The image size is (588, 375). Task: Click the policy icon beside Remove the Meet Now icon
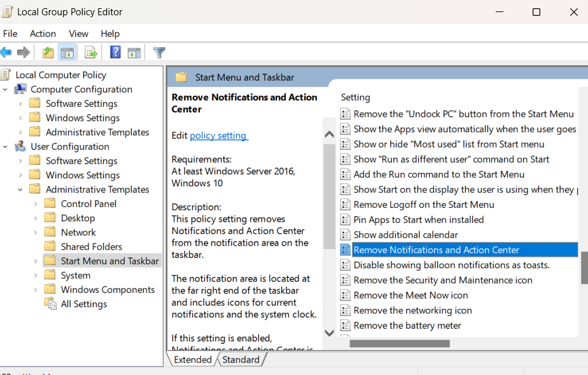345,295
